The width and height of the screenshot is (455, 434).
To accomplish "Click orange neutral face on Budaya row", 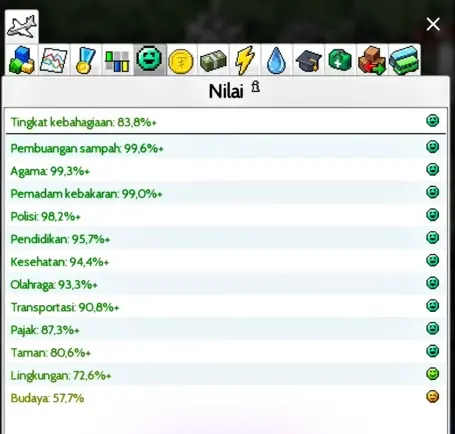I will coord(432,396).
